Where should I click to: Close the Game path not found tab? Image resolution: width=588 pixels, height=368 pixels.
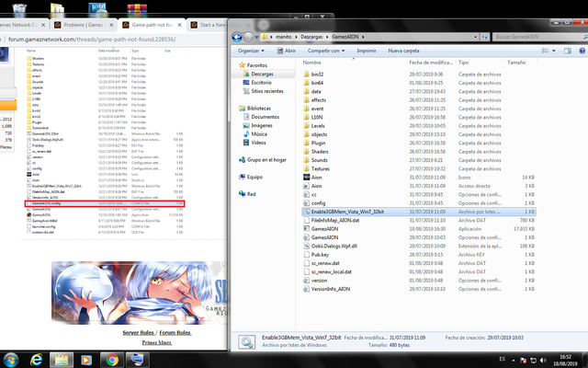tap(180, 25)
